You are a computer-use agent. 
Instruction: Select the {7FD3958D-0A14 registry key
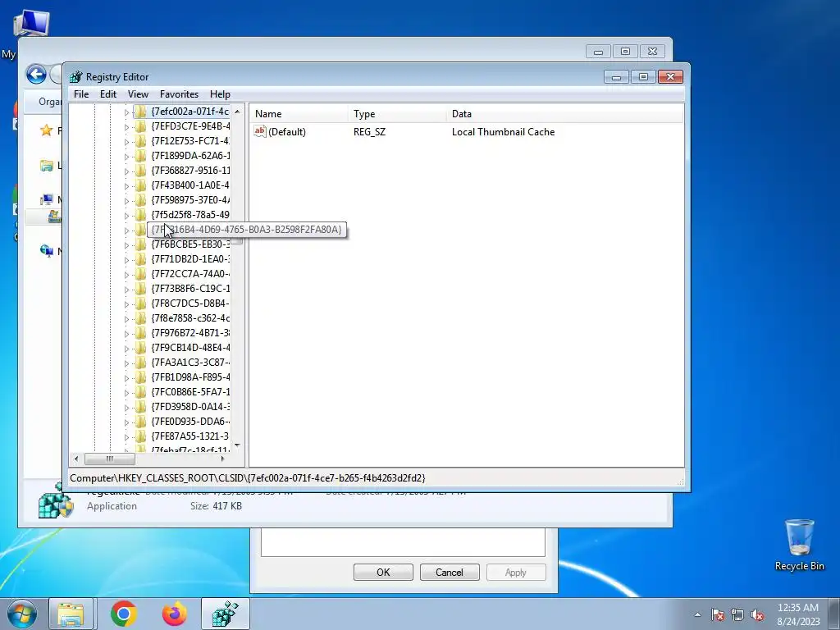click(190, 407)
